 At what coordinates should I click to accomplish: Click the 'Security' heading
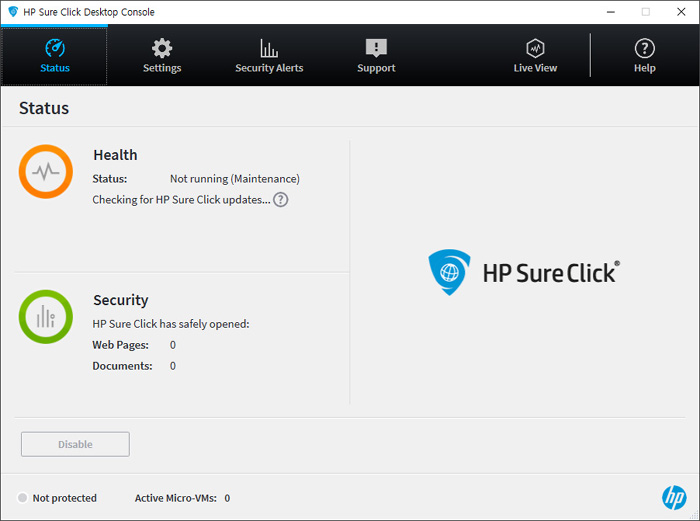121,300
